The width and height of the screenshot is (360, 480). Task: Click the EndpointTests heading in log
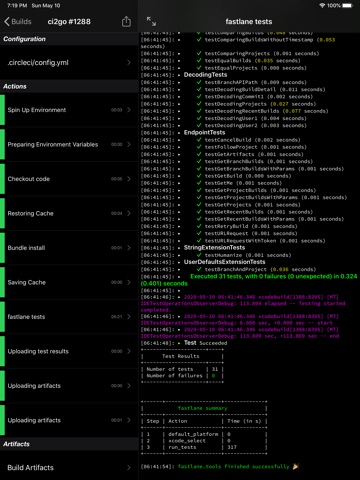(204, 132)
